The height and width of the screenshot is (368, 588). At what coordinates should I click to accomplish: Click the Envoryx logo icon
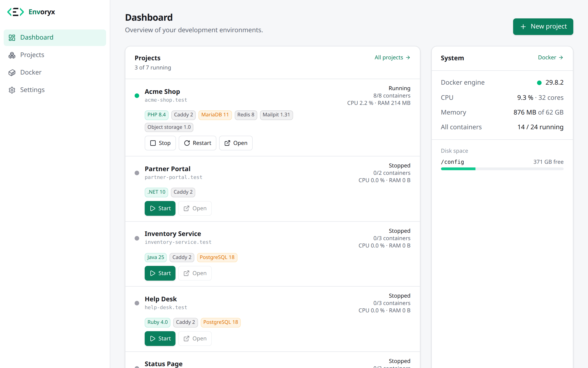(16, 12)
